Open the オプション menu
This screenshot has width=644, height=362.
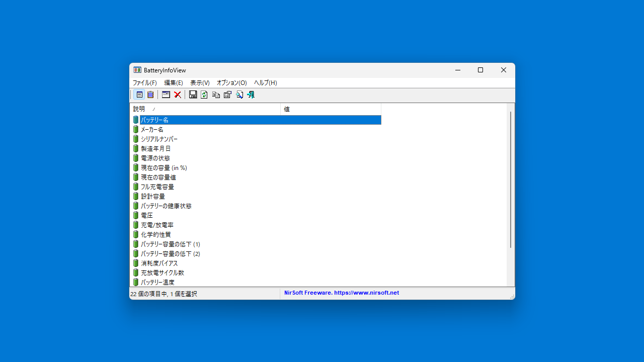pos(231,82)
